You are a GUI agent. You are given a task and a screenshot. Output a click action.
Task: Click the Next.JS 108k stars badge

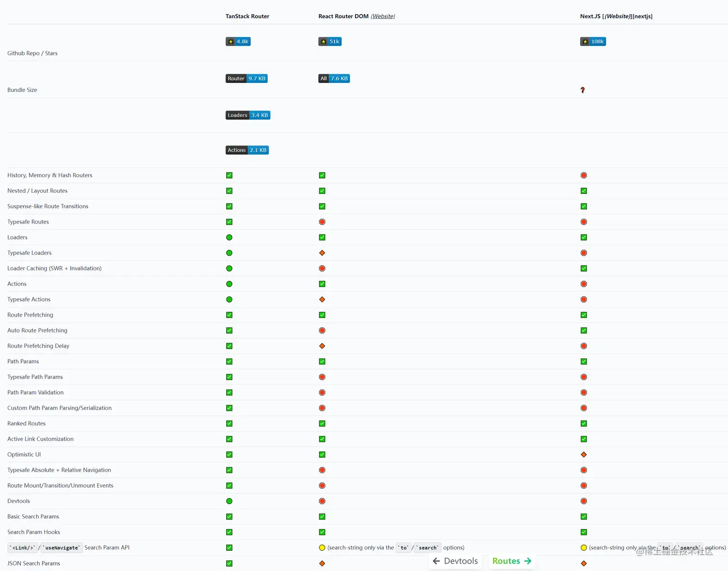(x=593, y=41)
